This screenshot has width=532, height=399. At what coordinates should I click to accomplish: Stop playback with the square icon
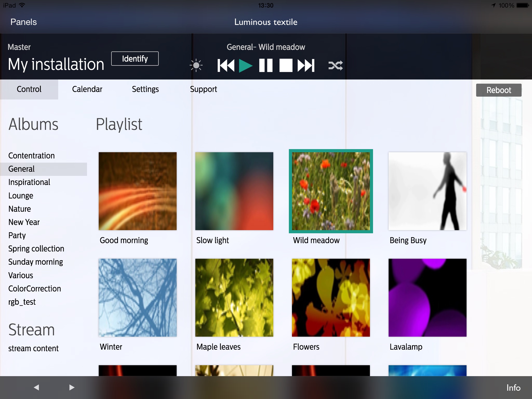coord(286,65)
